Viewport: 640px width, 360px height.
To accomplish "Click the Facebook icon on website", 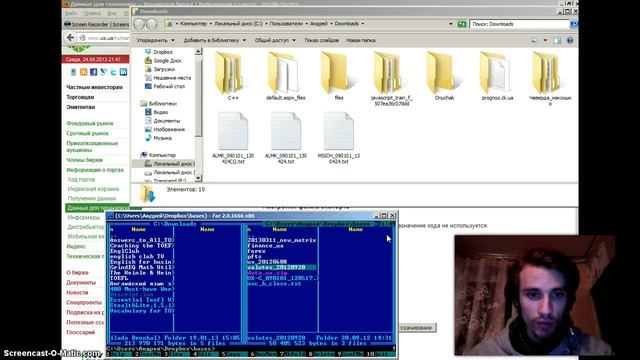I will [x=93, y=72].
